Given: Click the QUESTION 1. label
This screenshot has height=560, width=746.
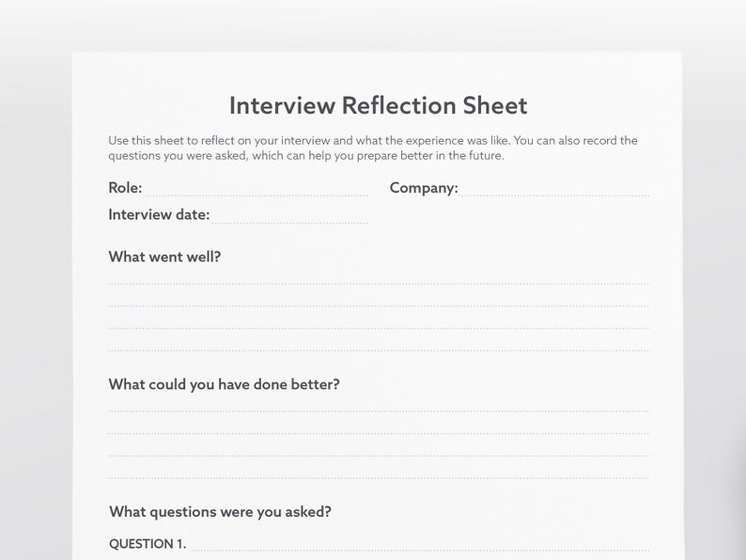Looking at the screenshot, I should (148, 544).
